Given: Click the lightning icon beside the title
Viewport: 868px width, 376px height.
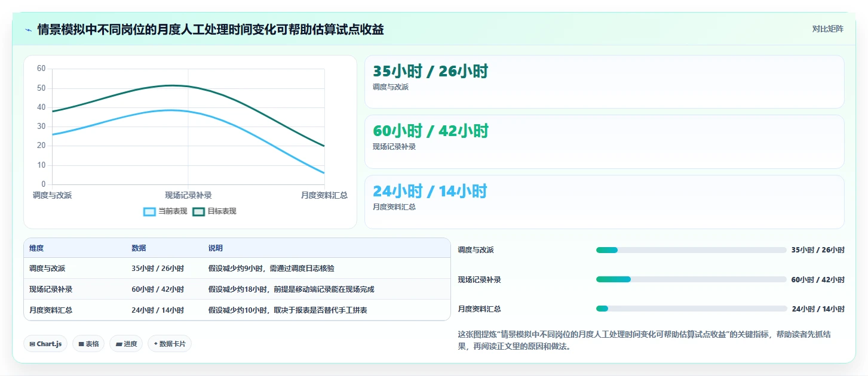Looking at the screenshot, I should click(28, 29).
